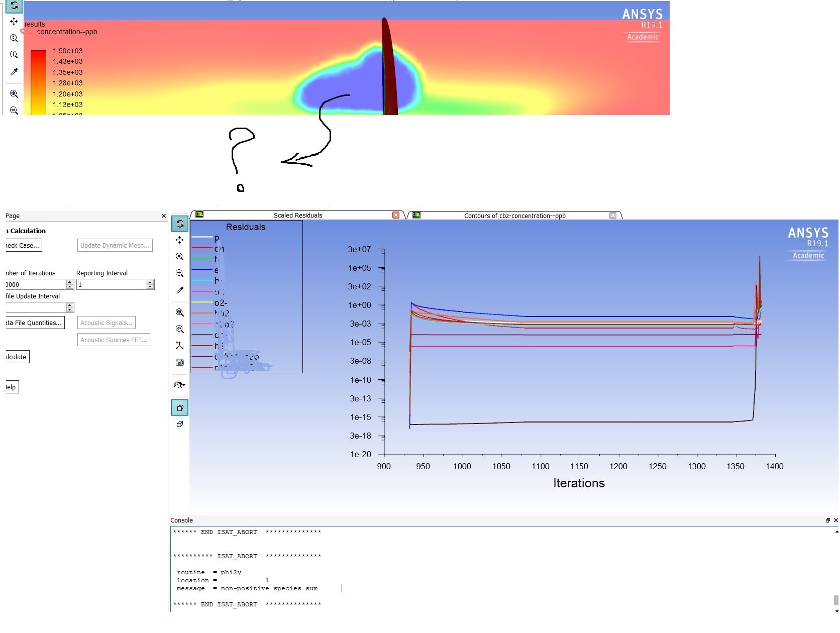Increase Profile Update Interval with up stepper arrow
This screenshot has height=633, width=840.
click(x=70, y=304)
